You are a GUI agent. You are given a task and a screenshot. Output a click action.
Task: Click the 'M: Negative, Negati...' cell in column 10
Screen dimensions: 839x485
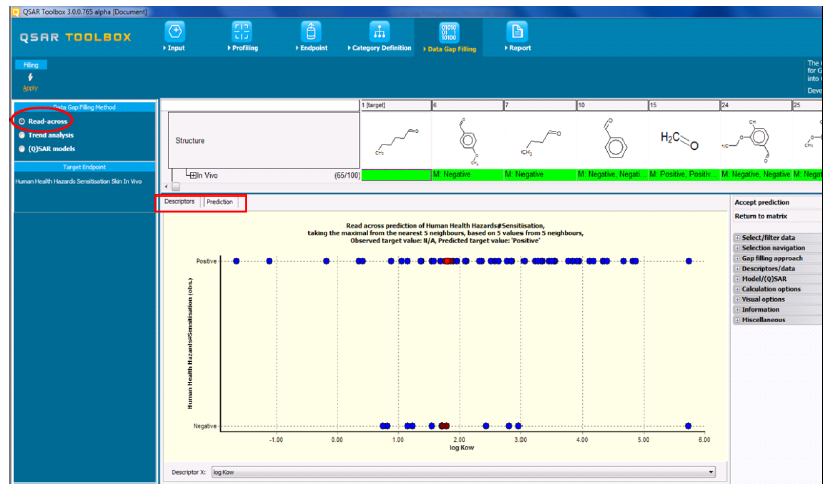pos(612,175)
